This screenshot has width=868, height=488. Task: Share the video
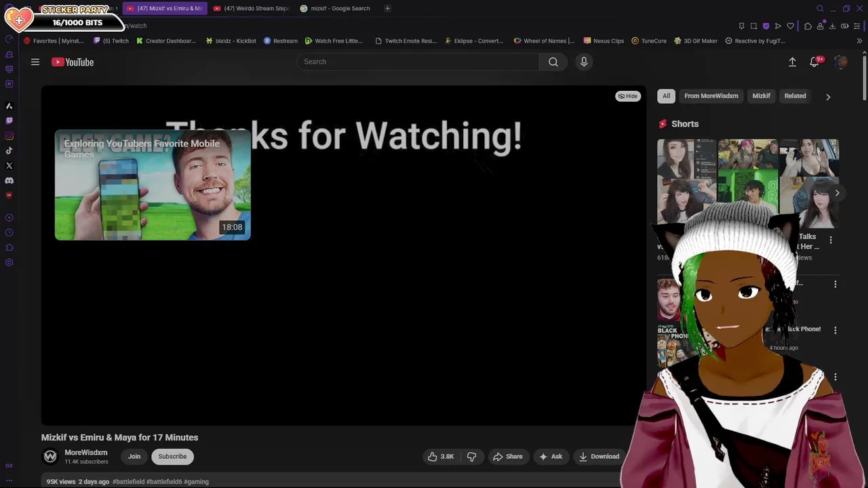point(508,456)
